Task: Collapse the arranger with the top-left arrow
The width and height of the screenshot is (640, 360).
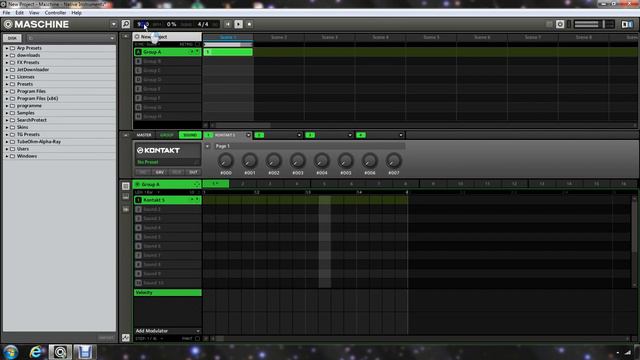Action: [x=126, y=36]
